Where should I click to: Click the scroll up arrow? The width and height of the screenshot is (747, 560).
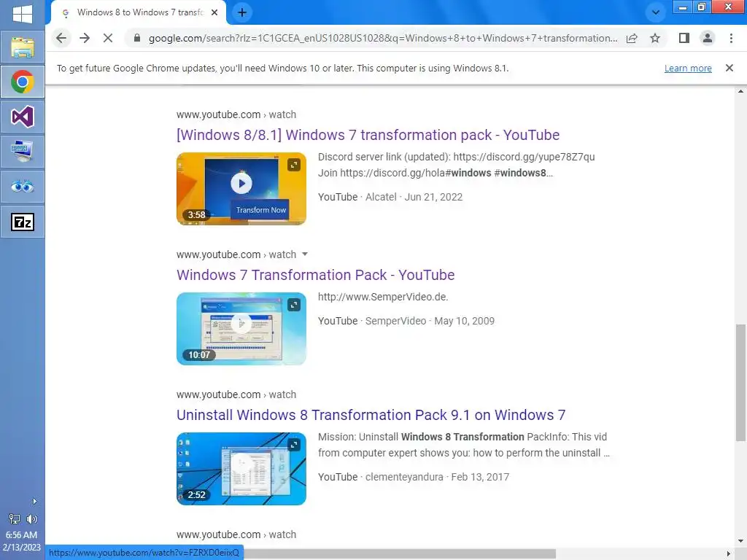740,91
